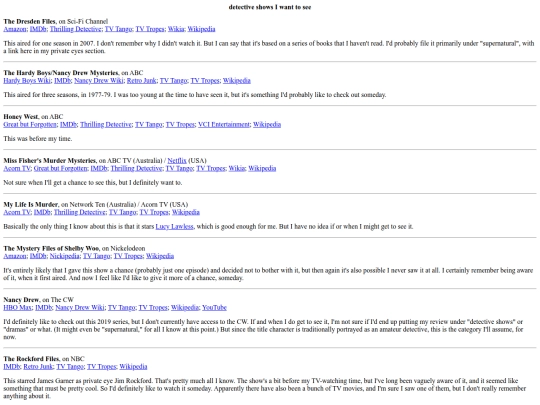This screenshot has width=540, height=405.
Task: Open Wikipedia link under Shelby Woo entry
Action: pyautogui.click(x=160, y=256)
